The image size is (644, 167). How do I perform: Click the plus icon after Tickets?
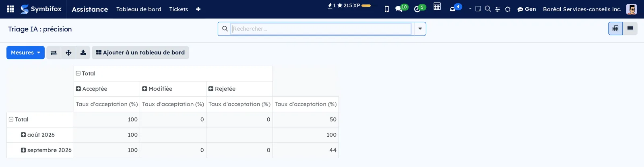(x=198, y=9)
